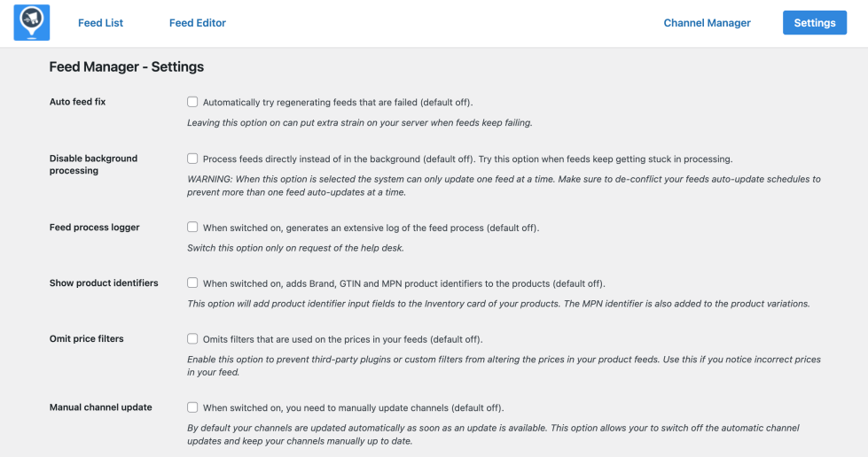Click the Feed Manager logo icon

[32, 23]
